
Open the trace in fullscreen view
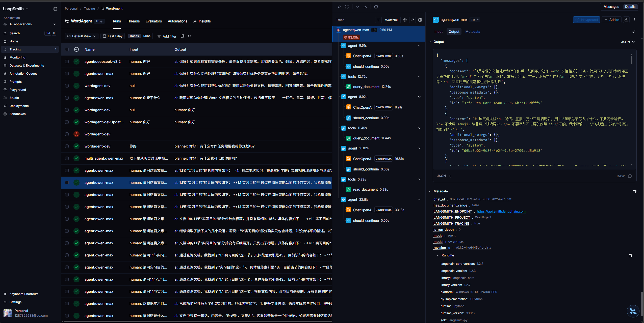pos(347,7)
